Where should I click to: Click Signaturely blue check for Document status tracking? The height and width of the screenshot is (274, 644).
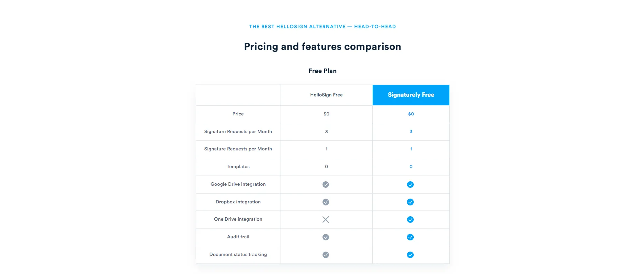coord(410,255)
